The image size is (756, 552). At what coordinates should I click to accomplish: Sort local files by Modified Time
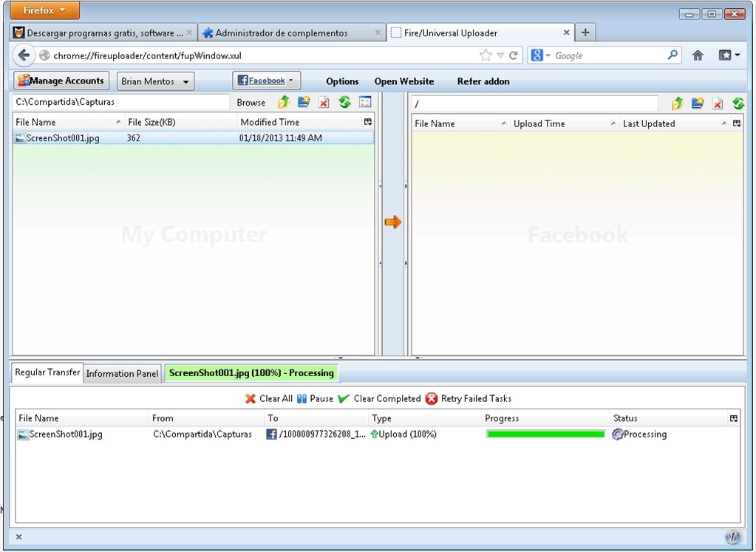[x=299, y=122]
